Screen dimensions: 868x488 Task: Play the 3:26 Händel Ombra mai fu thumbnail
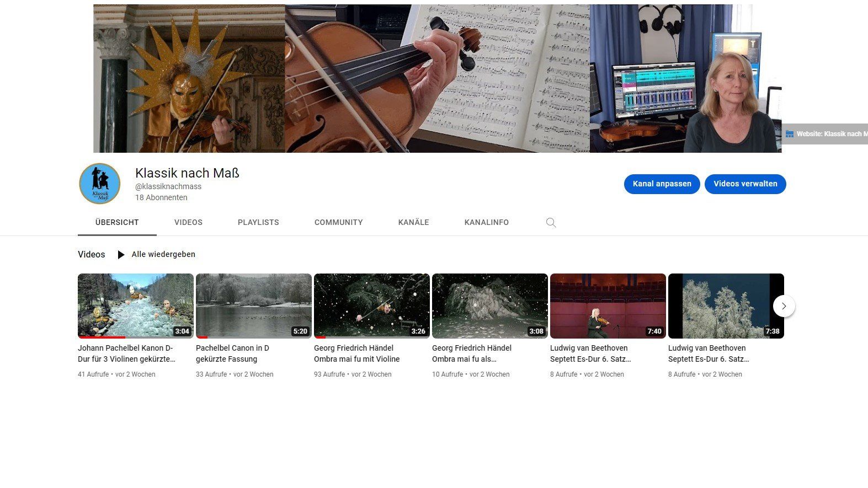tap(372, 306)
